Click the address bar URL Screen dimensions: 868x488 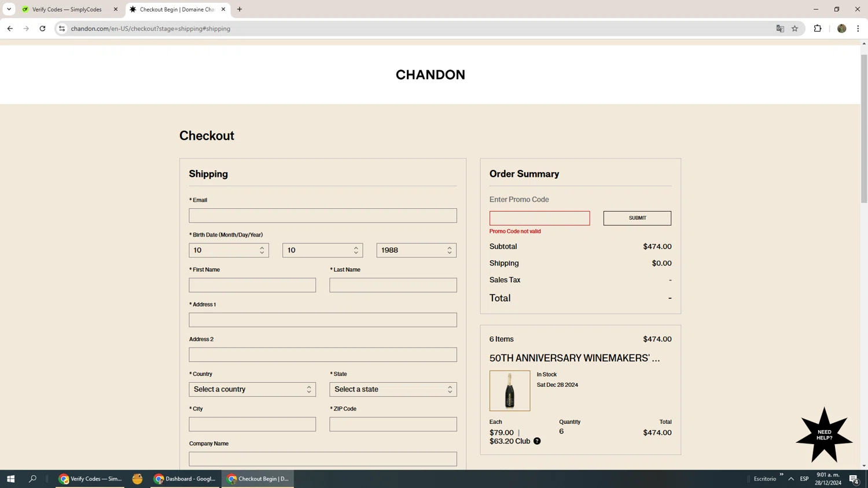150,28
